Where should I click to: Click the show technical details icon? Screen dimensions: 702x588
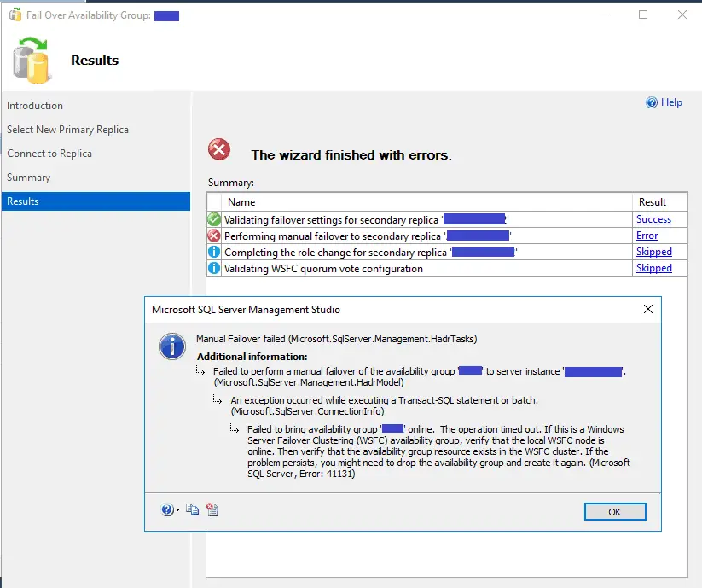(212, 509)
